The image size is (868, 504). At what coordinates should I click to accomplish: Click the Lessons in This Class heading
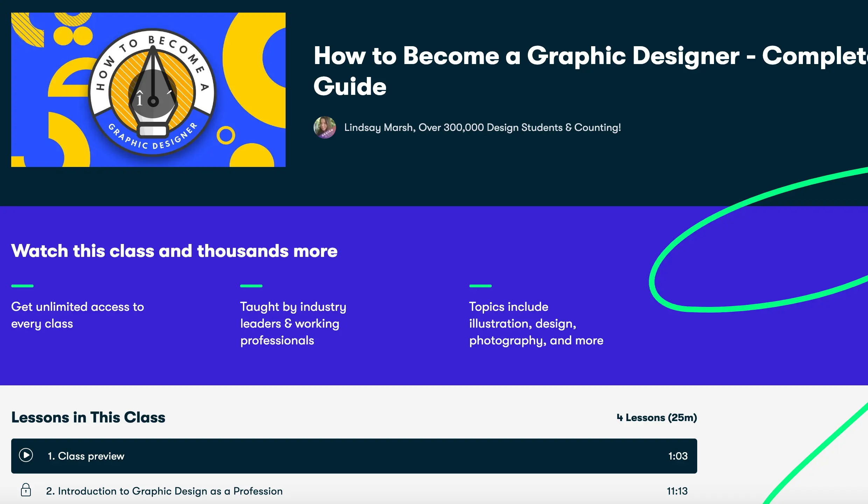[88, 417]
